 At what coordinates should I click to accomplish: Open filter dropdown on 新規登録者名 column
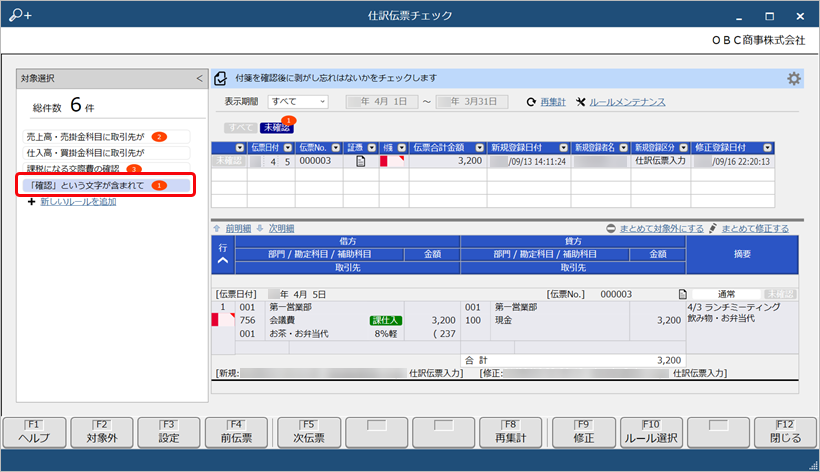(x=623, y=148)
